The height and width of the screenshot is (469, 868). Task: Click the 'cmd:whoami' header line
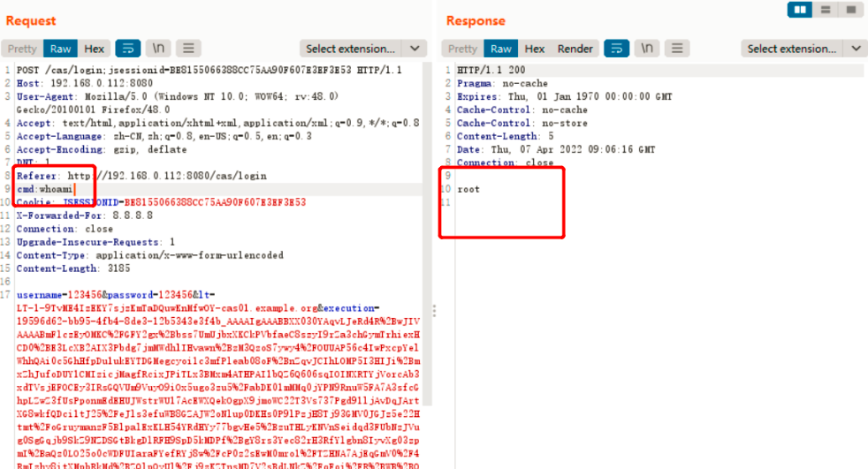click(45, 189)
